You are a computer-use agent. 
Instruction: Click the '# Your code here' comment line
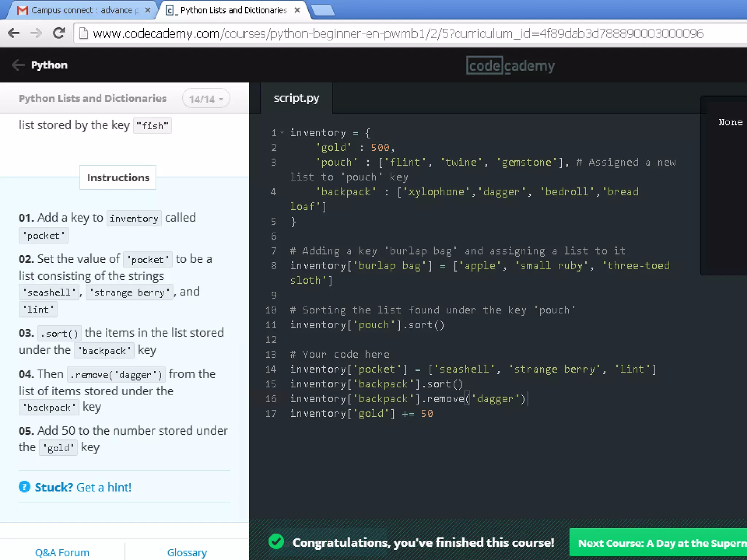pyautogui.click(x=340, y=354)
